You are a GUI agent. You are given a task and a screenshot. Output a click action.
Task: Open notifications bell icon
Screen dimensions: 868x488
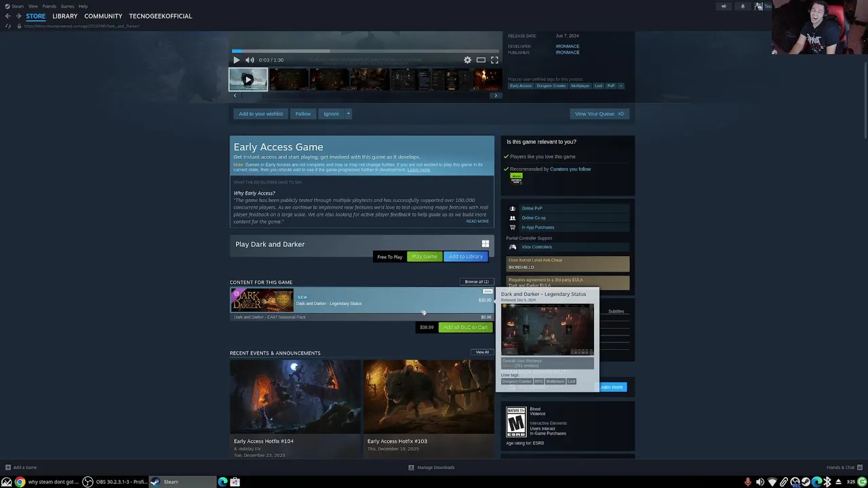click(743, 6)
